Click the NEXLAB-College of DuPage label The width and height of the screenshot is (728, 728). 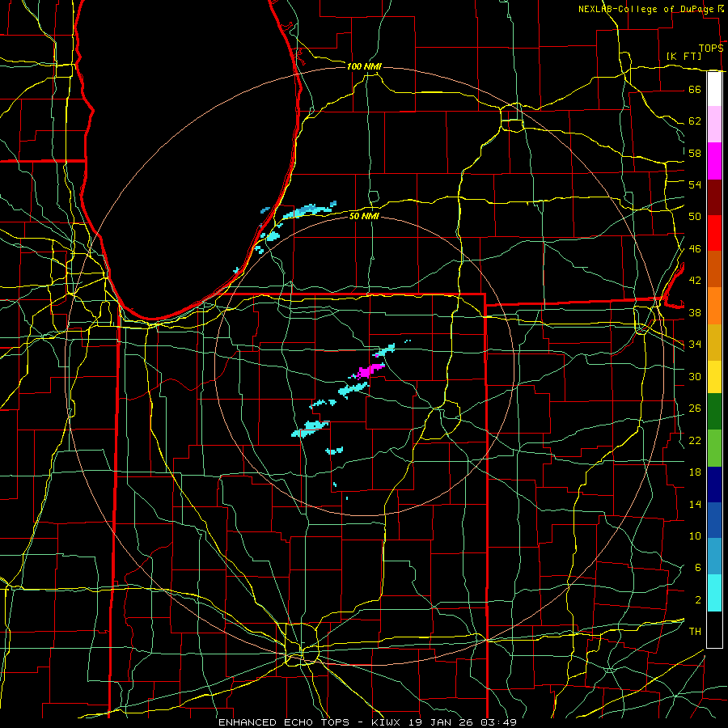click(x=648, y=9)
